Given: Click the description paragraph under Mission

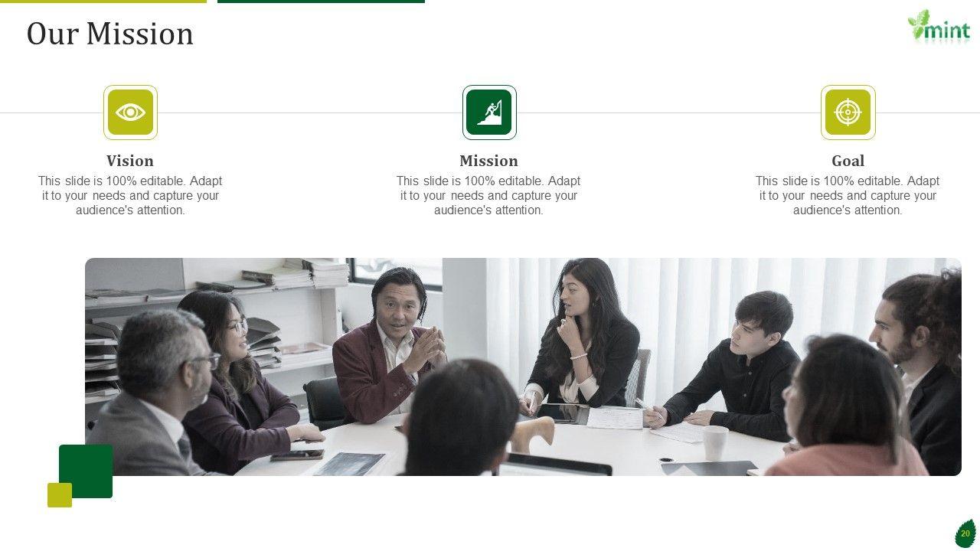Looking at the screenshot, I should point(488,195).
